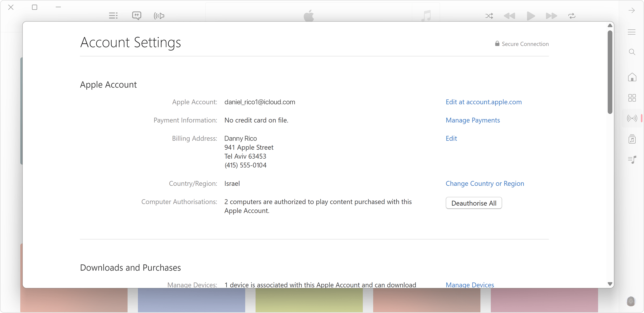Skip back to previous track

pos(509,16)
